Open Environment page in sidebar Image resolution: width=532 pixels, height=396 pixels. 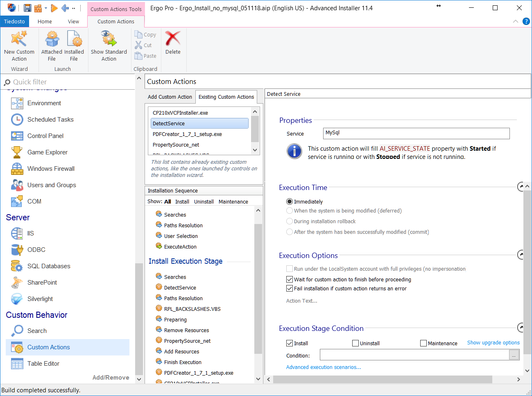(44, 103)
